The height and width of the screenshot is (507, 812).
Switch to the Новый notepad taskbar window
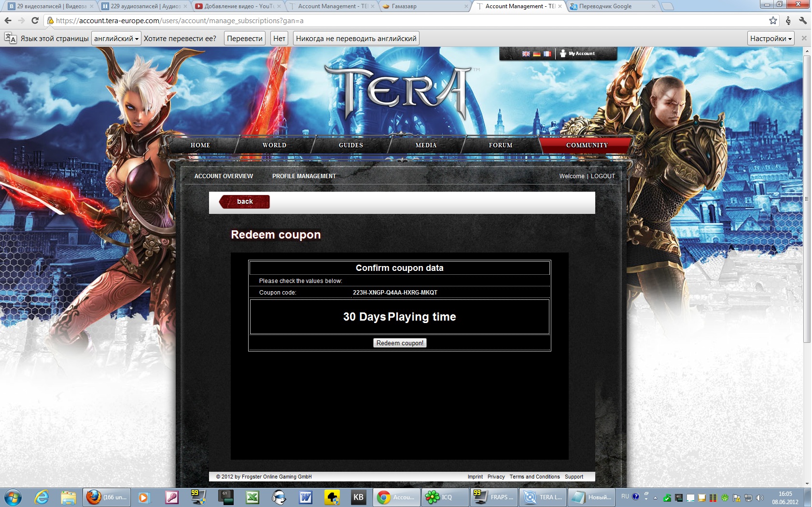pyautogui.click(x=591, y=497)
